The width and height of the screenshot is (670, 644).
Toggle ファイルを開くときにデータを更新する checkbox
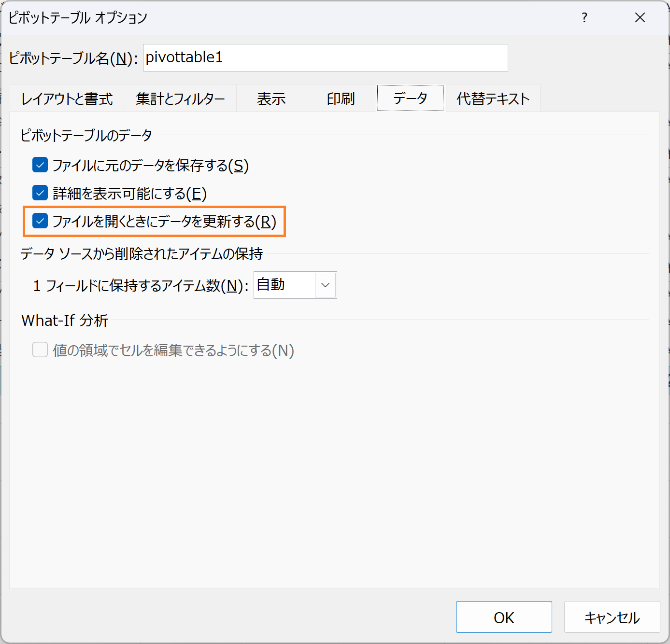pos(40,221)
